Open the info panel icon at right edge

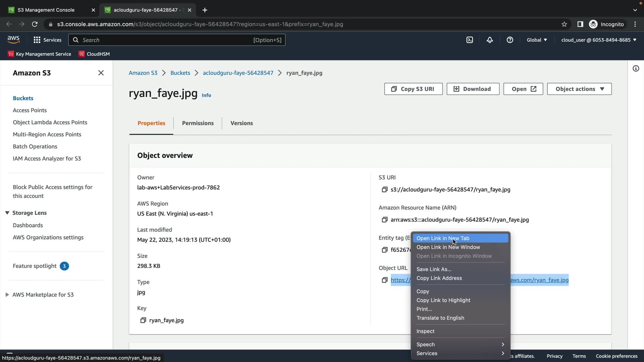click(x=636, y=69)
